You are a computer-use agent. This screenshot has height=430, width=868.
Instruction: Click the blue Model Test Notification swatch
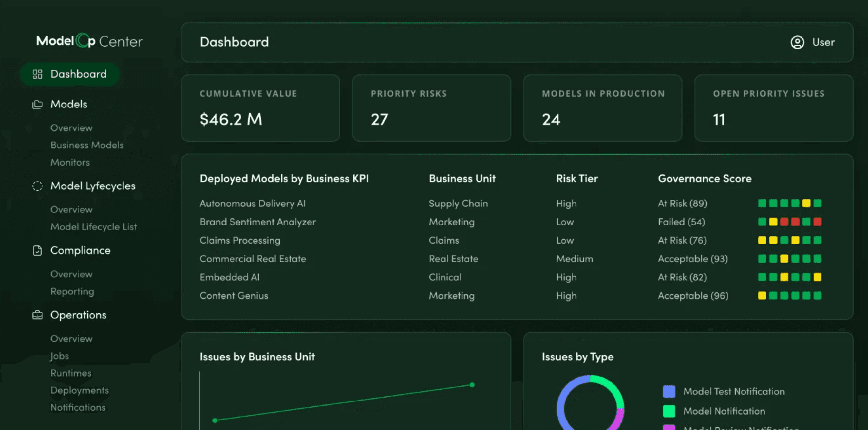point(669,392)
